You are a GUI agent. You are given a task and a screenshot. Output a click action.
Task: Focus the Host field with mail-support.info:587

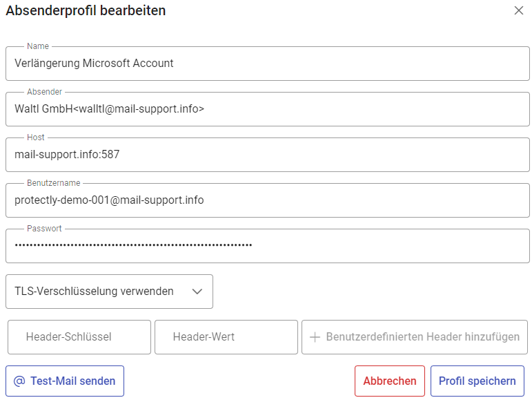pos(267,155)
